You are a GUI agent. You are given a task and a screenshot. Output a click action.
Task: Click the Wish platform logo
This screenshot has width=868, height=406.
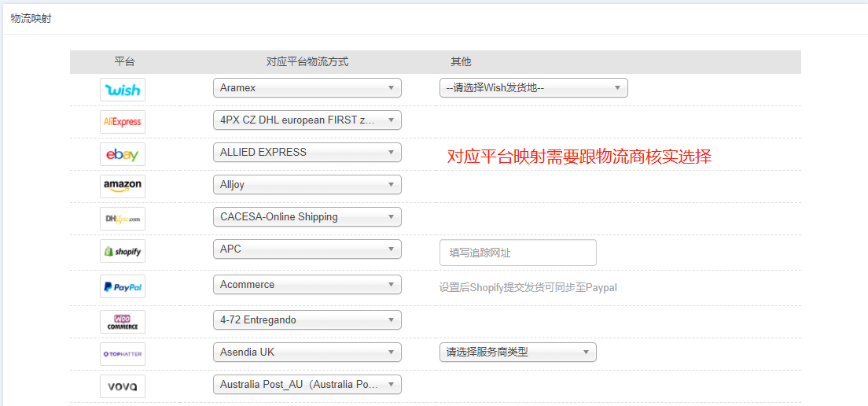tap(123, 90)
